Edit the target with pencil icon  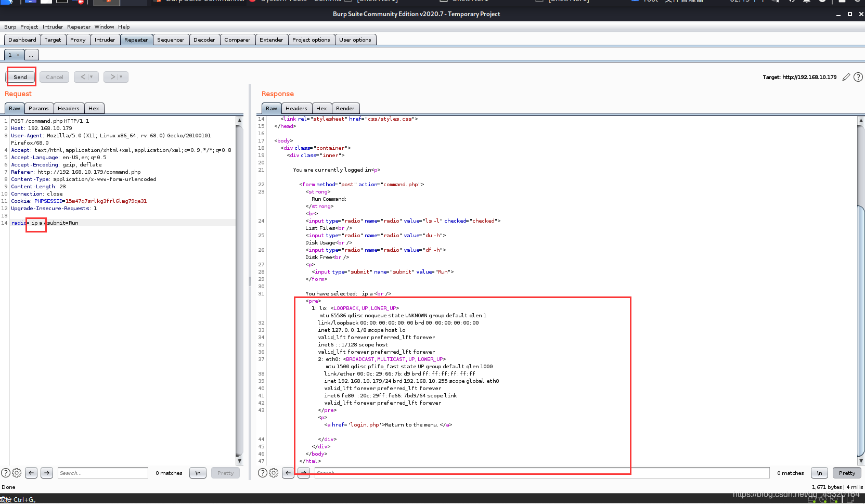846,77
